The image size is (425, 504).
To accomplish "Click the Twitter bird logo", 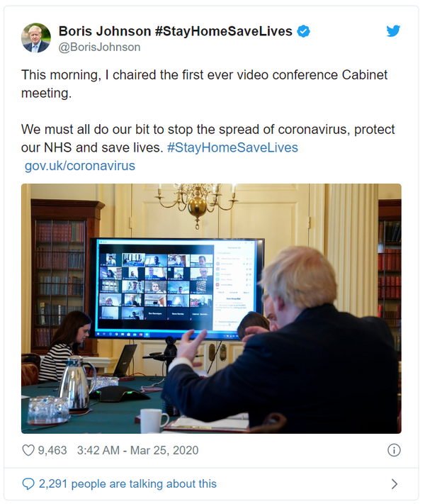I will [393, 31].
